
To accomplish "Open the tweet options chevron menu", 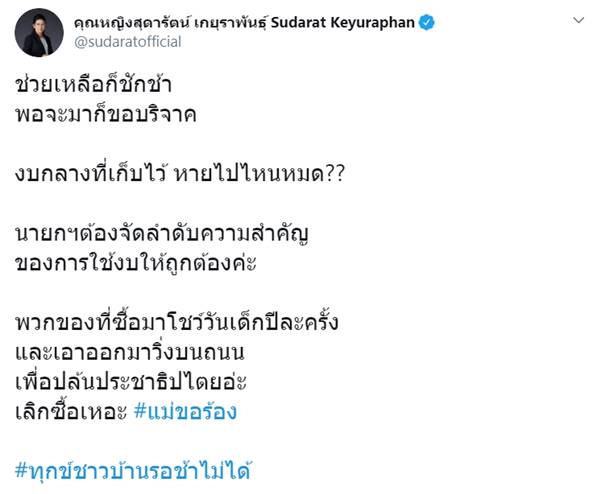I will click(578, 20).
